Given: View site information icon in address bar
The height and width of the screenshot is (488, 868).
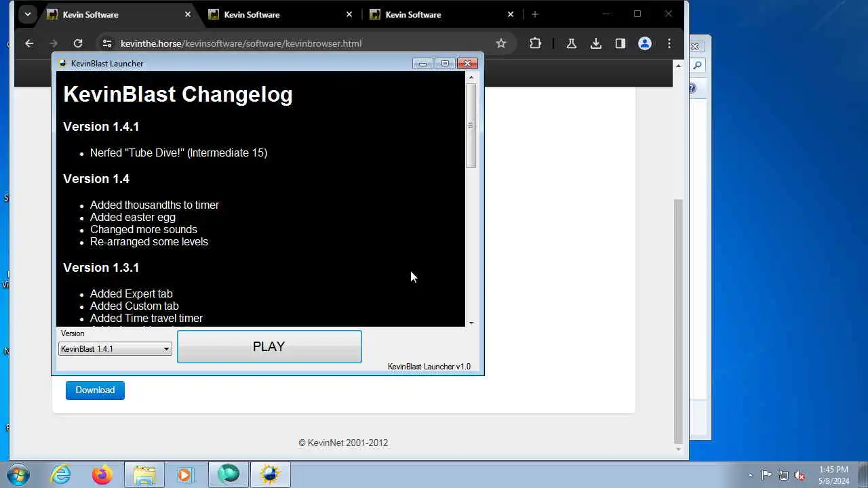Looking at the screenshot, I should click(x=107, y=43).
